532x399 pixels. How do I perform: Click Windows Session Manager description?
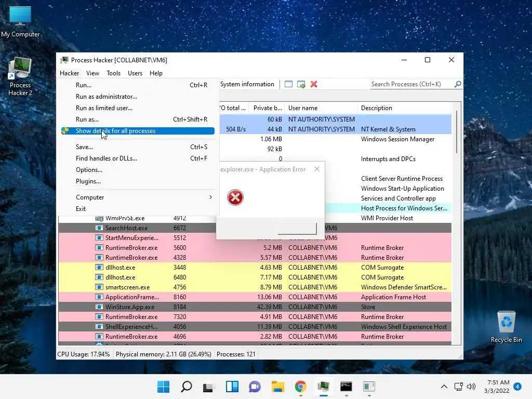click(397, 139)
